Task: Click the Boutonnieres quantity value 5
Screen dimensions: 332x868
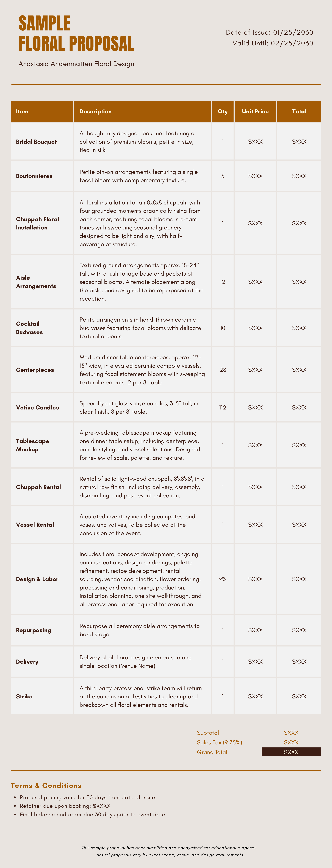Action: tap(223, 176)
